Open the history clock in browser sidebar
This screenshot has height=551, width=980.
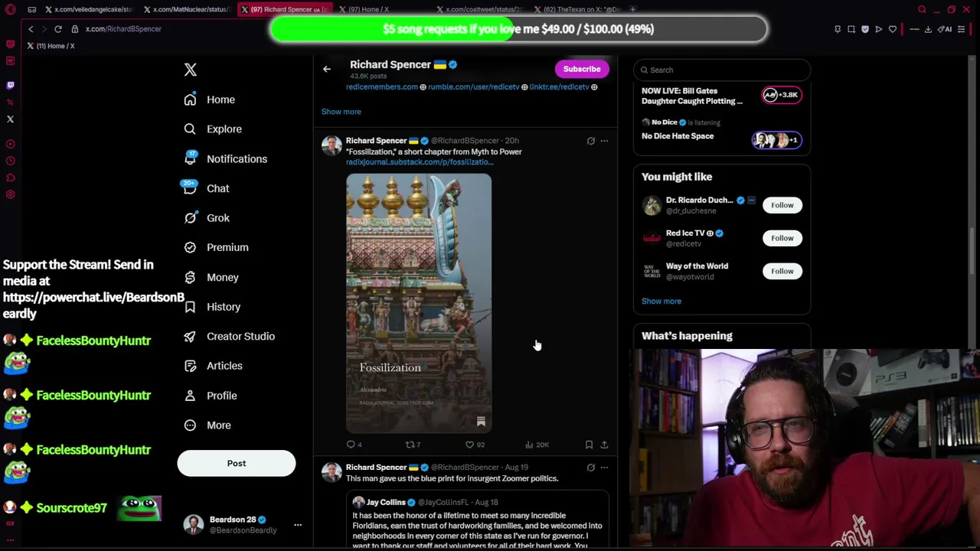point(10,161)
